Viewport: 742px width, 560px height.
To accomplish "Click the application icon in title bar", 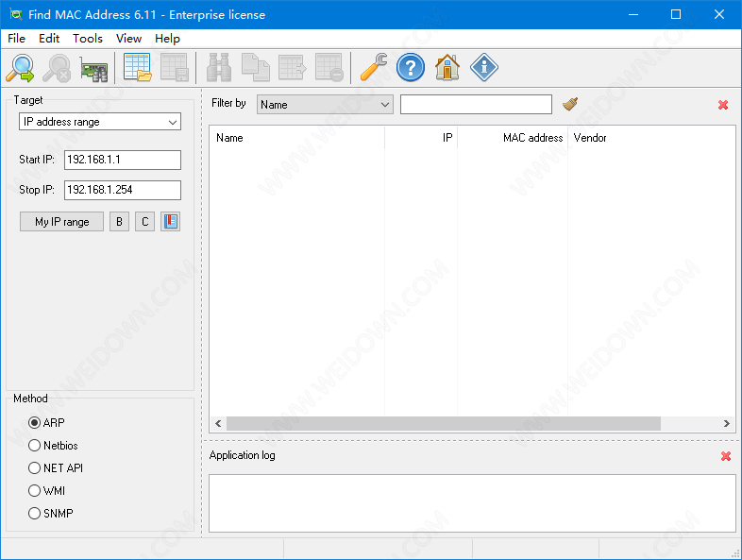I will 16,15.
